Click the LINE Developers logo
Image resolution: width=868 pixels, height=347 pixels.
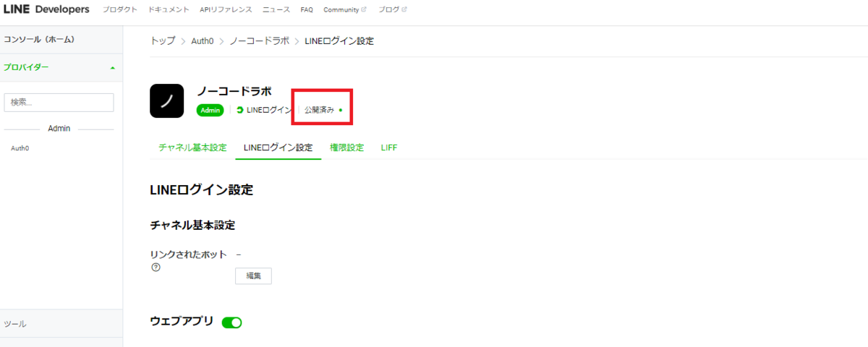46,9
